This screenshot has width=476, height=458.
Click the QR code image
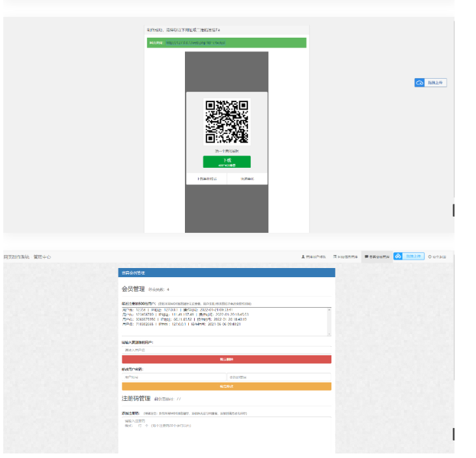coord(227,121)
